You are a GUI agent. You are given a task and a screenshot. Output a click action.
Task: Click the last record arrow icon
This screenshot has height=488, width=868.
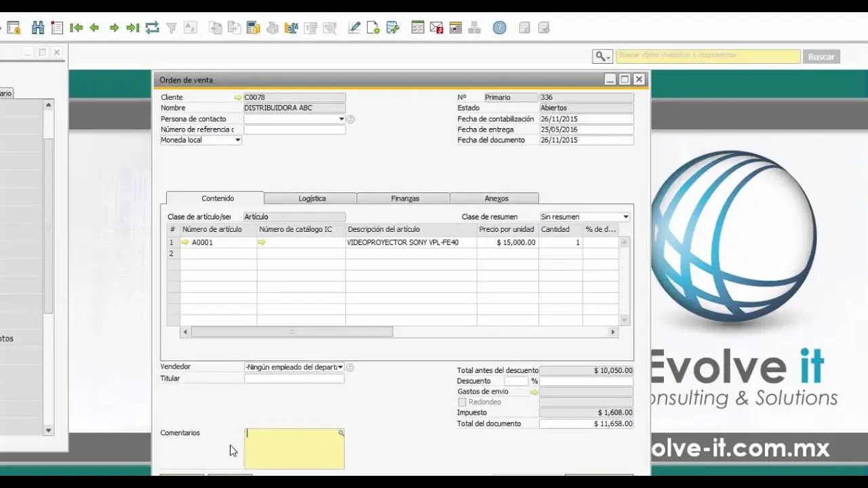133,27
